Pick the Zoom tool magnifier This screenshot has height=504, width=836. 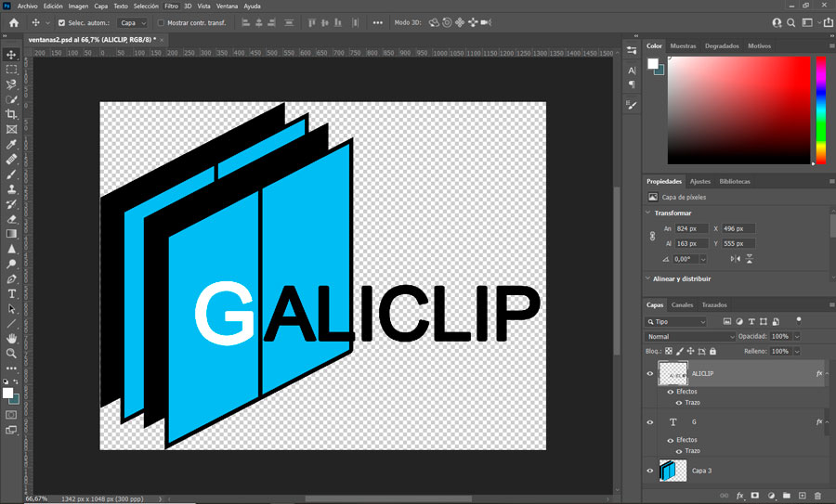point(11,354)
